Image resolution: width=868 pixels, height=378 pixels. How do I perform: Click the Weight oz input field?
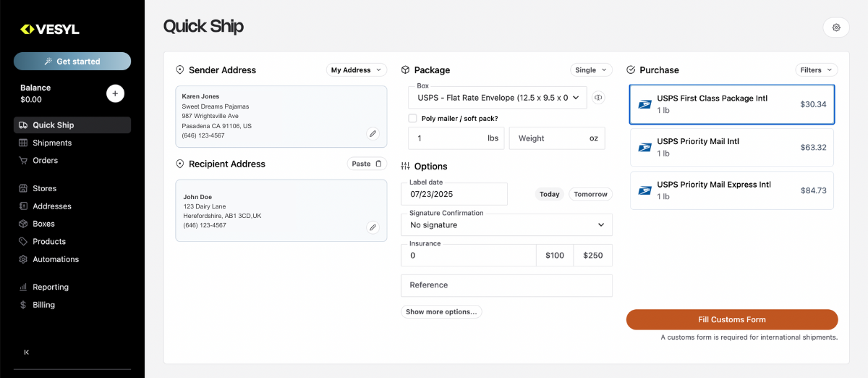coord(557,138)
